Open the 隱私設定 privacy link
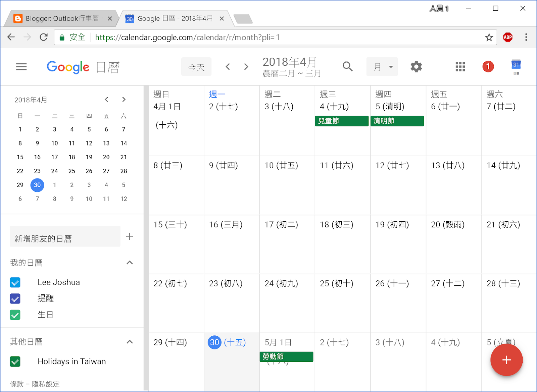 [46, 384]
